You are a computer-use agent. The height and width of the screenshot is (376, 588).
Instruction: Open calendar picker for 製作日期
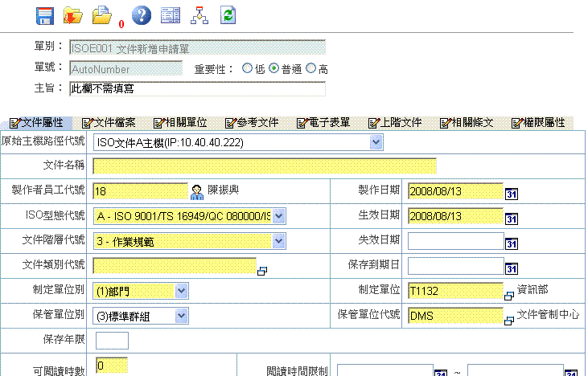511,192
